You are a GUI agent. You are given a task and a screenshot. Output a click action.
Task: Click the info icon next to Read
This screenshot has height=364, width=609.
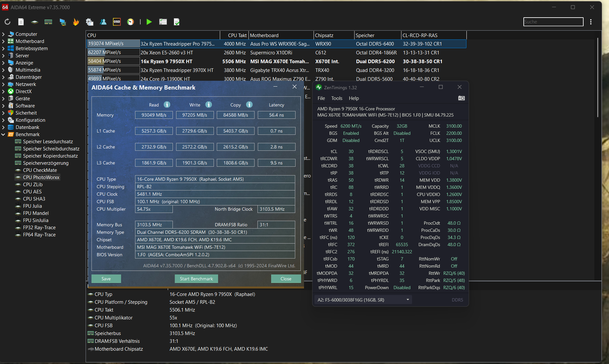(167, 105)
